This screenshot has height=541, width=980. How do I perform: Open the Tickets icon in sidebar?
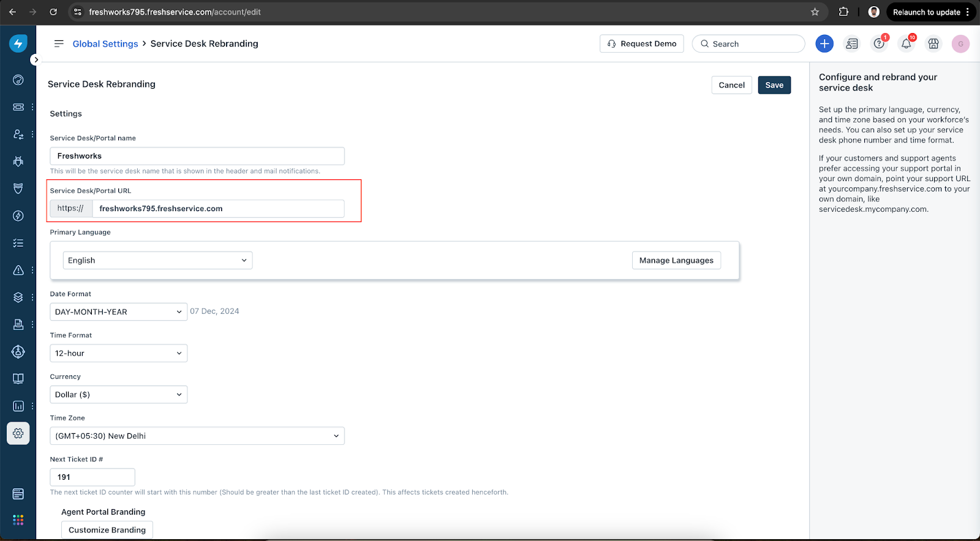[18, 106]
